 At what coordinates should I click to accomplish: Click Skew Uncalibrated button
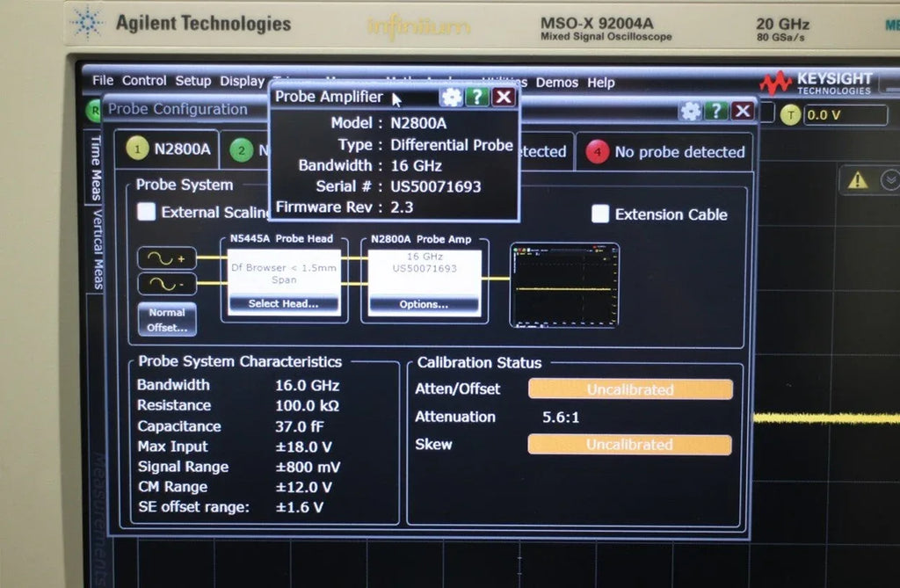click(629, 445)
